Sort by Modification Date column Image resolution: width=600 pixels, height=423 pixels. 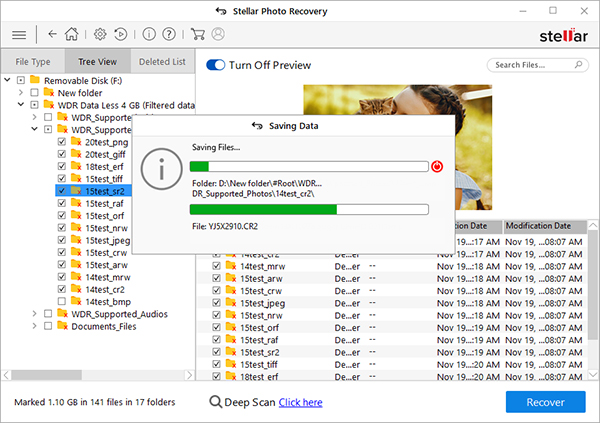(545, 226)
